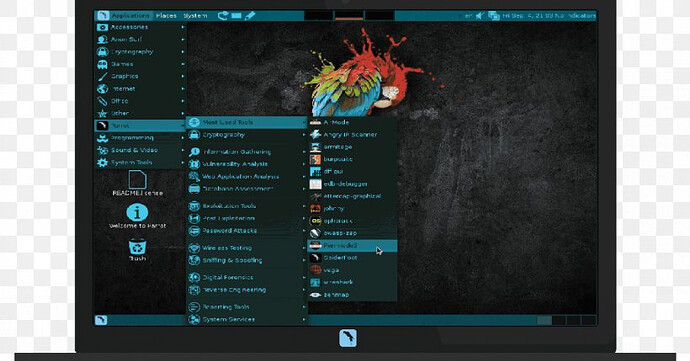
Task: Expand the arrow beside Sound & Video
Action: point(183,151)
